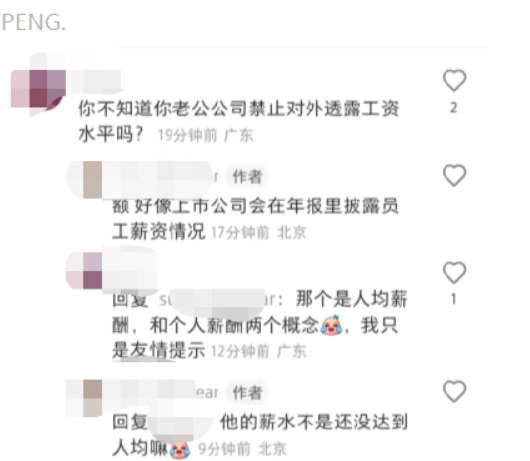Tap heart on the 9分钟前 author reply
Screen dimensions: 530x461
pos(454,391)
